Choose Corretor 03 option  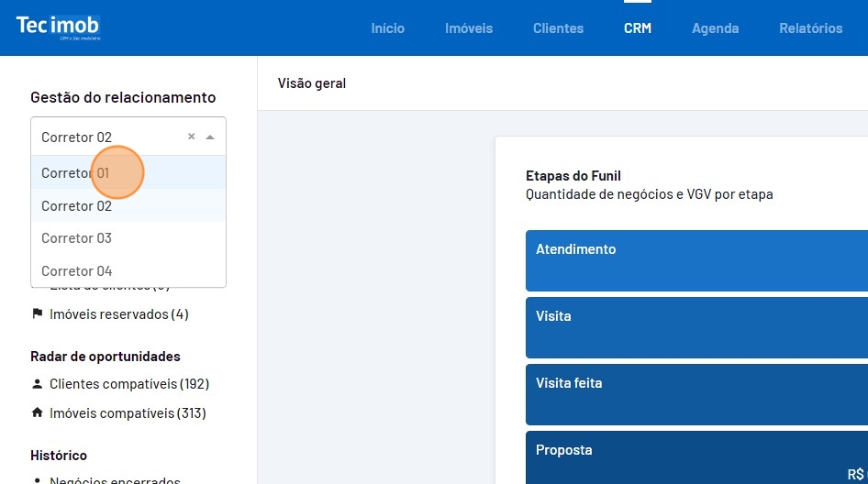pyautogui.click(x=76, y=238)
